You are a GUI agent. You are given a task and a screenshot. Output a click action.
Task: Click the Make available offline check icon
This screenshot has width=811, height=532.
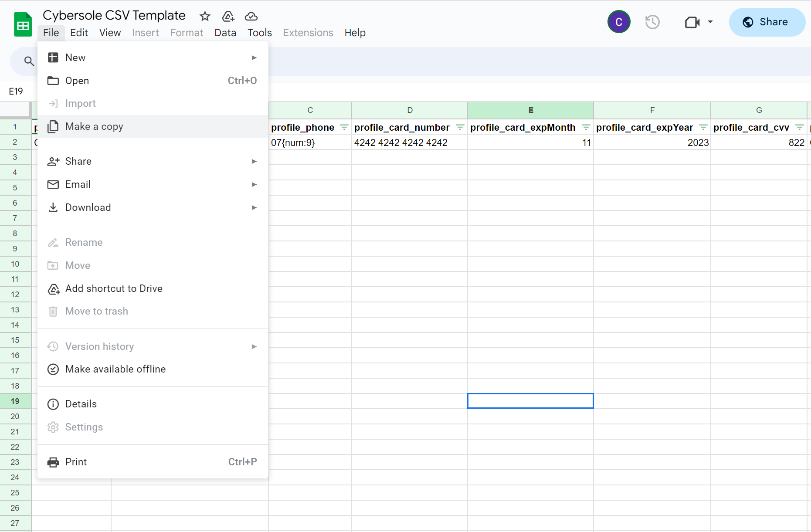click(x=53, y=369)
